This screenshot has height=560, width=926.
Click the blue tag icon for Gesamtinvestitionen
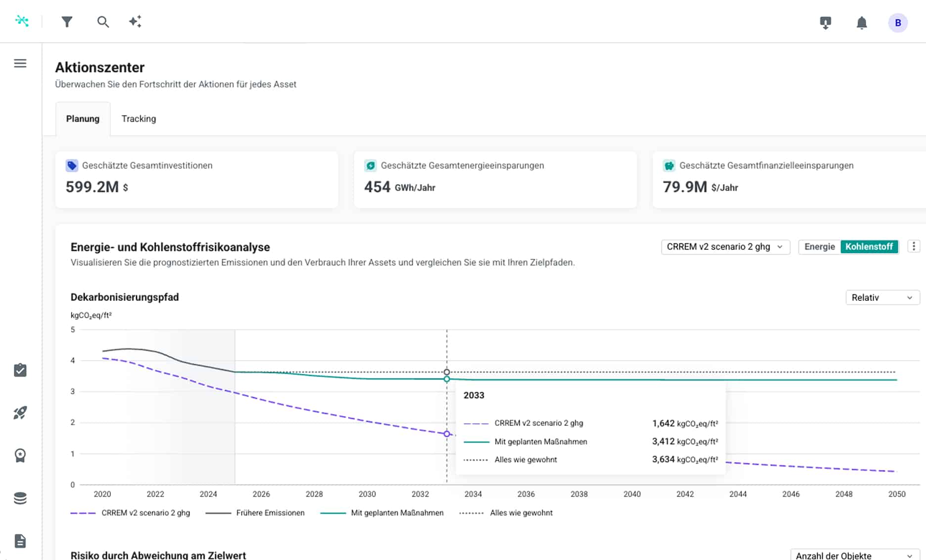coord(72,166)
